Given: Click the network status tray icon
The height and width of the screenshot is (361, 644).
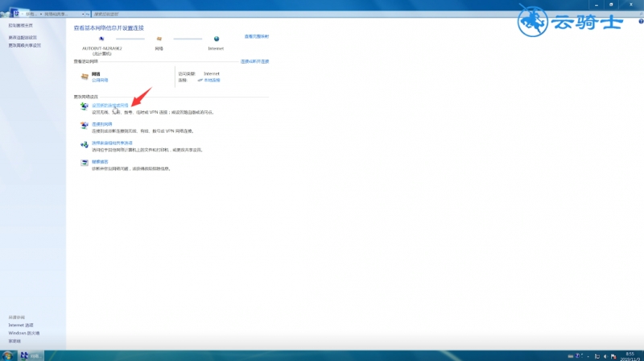Looking at the screenshot, I should click(597, 356).
